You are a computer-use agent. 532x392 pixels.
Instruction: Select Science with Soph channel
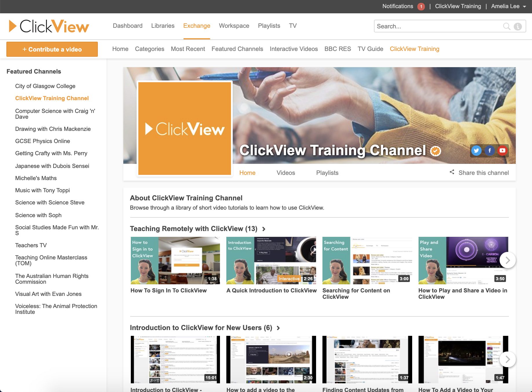coord(38,215)
